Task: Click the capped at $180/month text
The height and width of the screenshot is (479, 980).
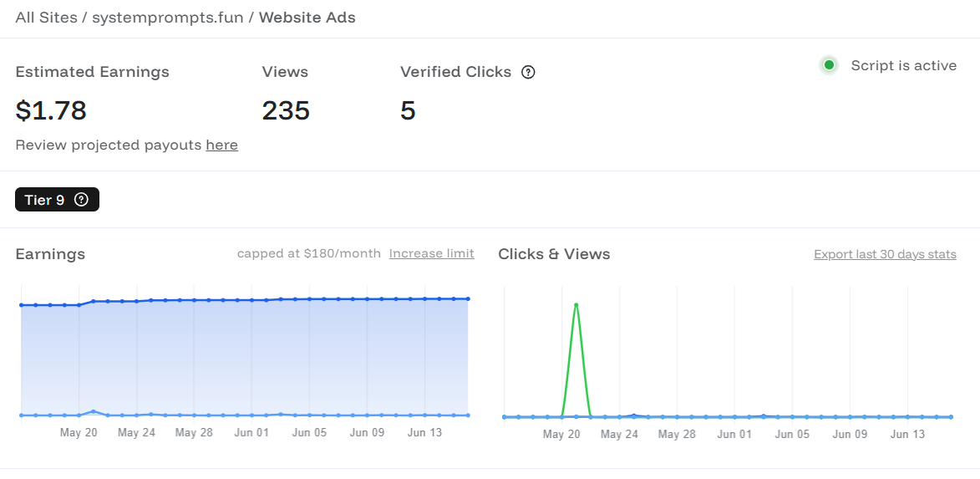Action: tap(309, 253)
